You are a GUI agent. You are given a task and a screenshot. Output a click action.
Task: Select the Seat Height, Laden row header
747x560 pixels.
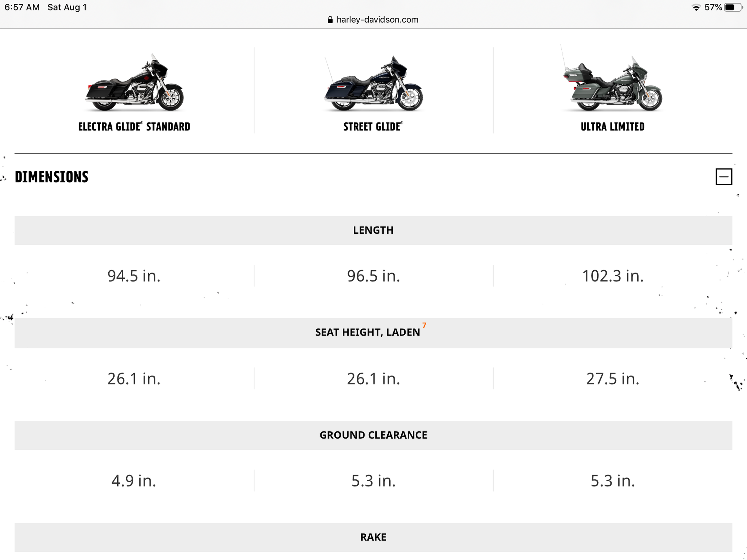[x=368, y=332]
